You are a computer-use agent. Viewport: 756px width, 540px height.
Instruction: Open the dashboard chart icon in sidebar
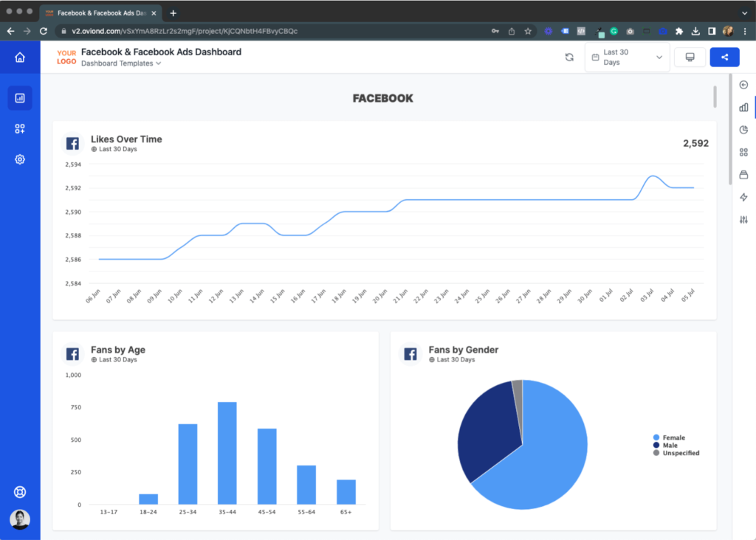(x=20, y=98)
